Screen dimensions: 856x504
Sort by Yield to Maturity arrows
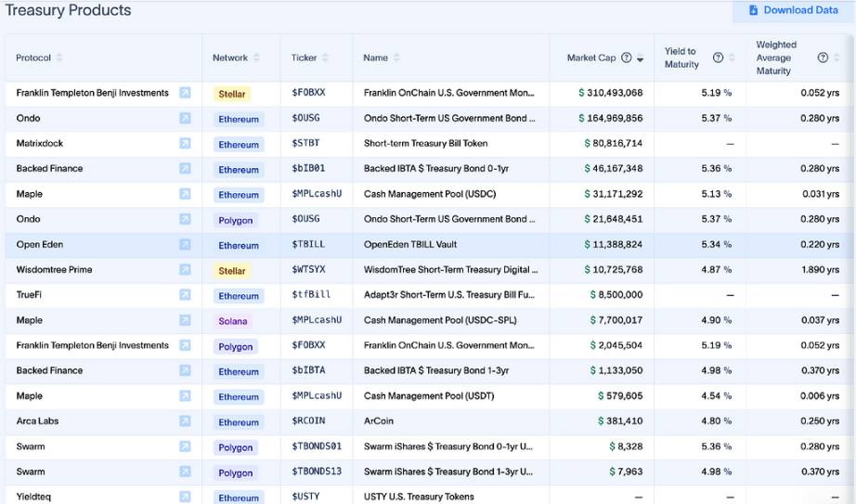pyautogui.click(x=732, y=58)
